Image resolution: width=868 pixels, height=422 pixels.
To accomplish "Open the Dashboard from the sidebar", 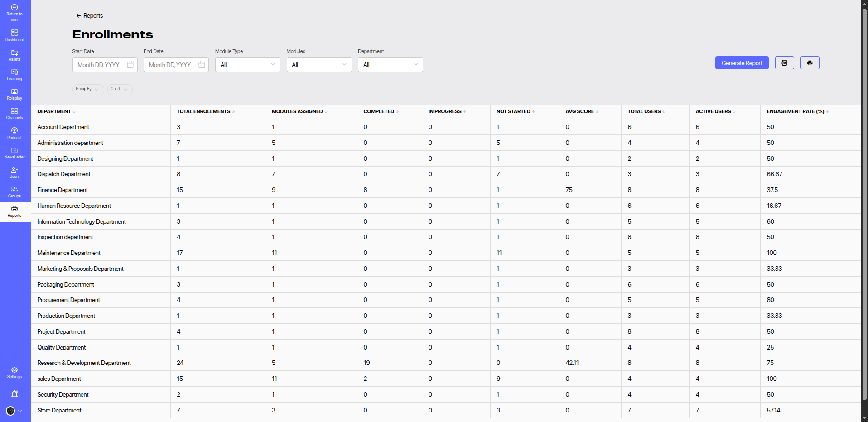I will [14, 35].
